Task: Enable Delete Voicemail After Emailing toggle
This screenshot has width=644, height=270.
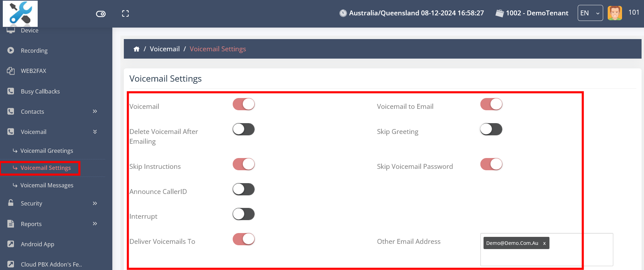Action: (x=244, y=129)
